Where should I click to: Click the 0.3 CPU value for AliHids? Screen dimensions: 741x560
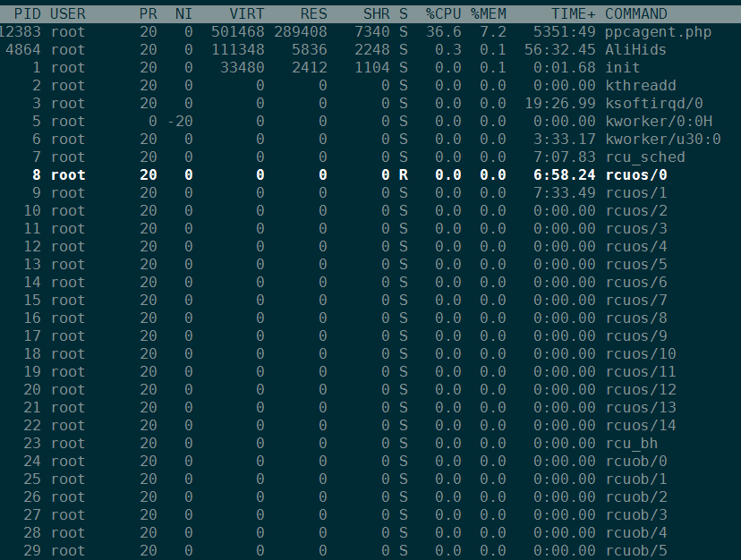coord(448,49)
